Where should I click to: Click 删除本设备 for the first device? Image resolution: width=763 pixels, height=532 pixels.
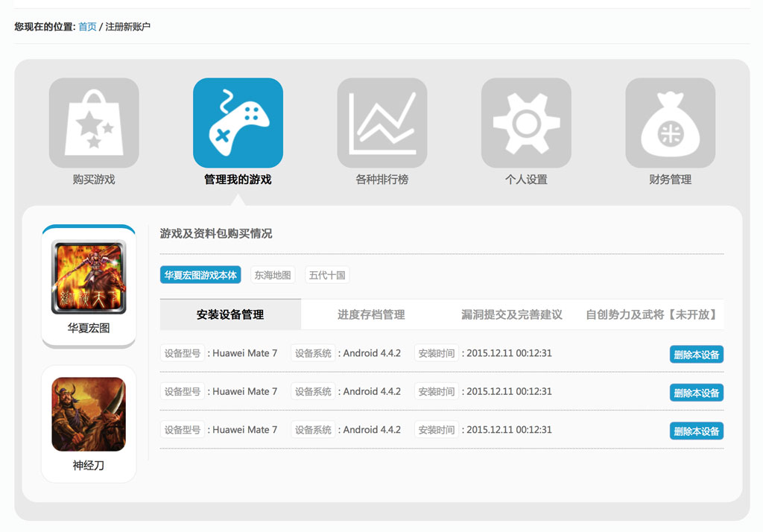(x=696, y=355)
